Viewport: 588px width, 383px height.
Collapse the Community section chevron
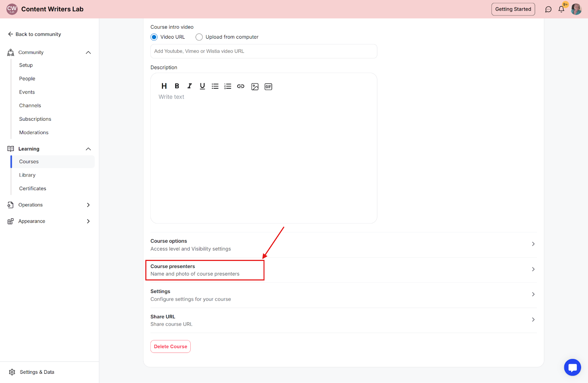[88, 53]
